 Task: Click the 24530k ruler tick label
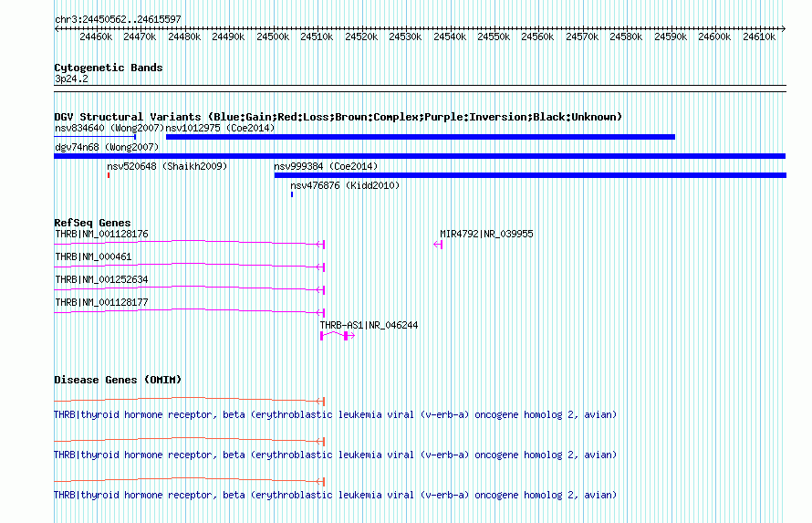(405, 37)
